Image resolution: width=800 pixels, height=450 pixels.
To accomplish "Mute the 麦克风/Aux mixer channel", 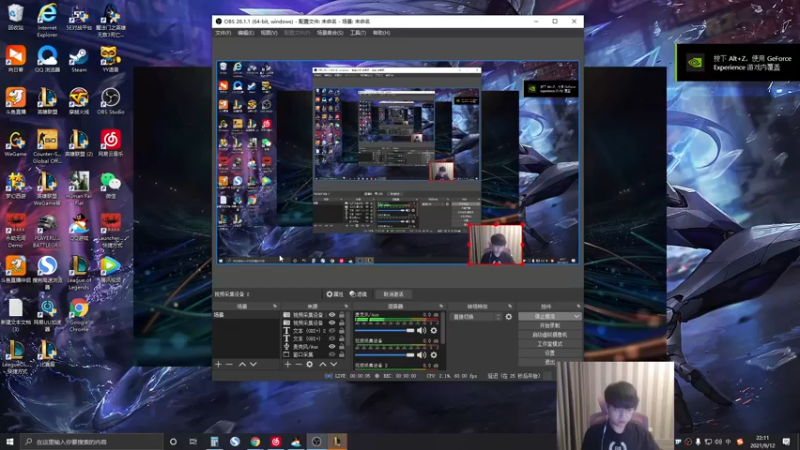I will 421,331.
